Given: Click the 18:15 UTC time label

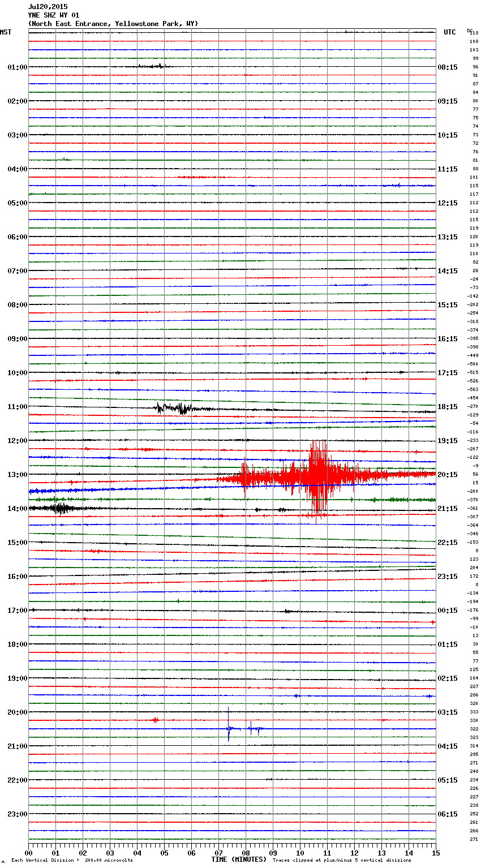Looking at the screenshot, I should click(448, 407).
